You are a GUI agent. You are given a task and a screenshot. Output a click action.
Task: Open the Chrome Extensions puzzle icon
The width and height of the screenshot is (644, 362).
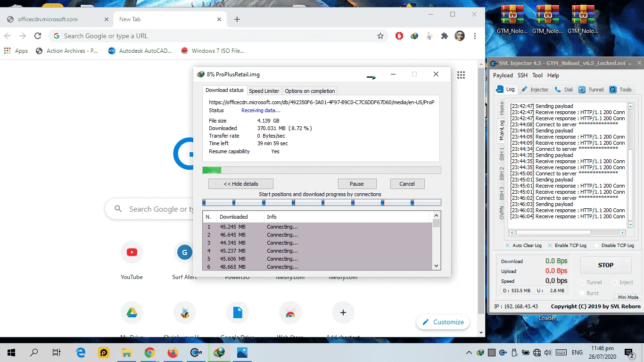click(x=444, y=36)
